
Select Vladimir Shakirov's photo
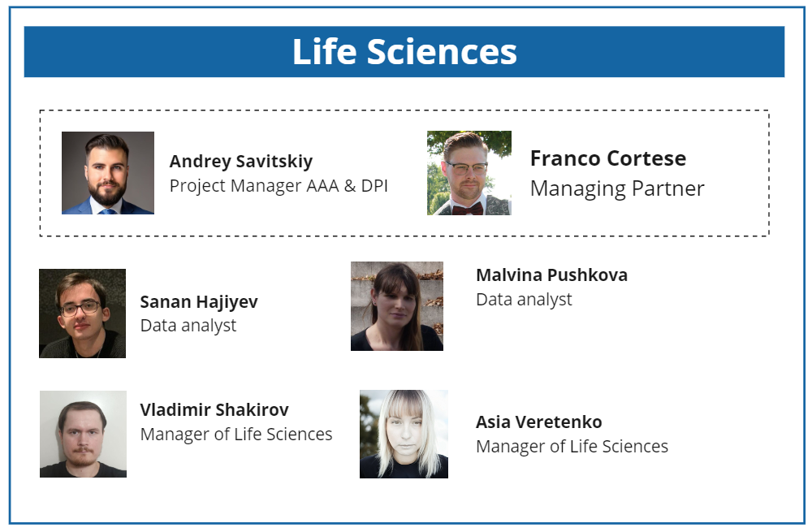click(x=83, y=434)
